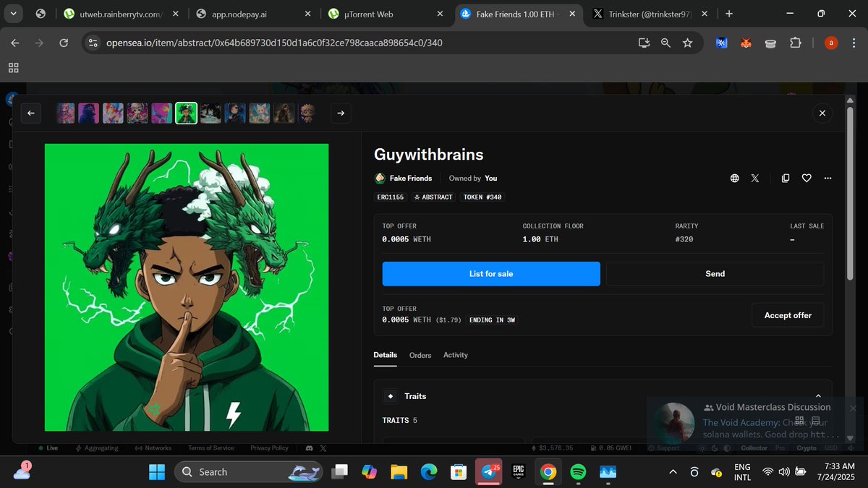Open the item's X social icon
This screenshot has width=868, height=488.
pos(755,178)
